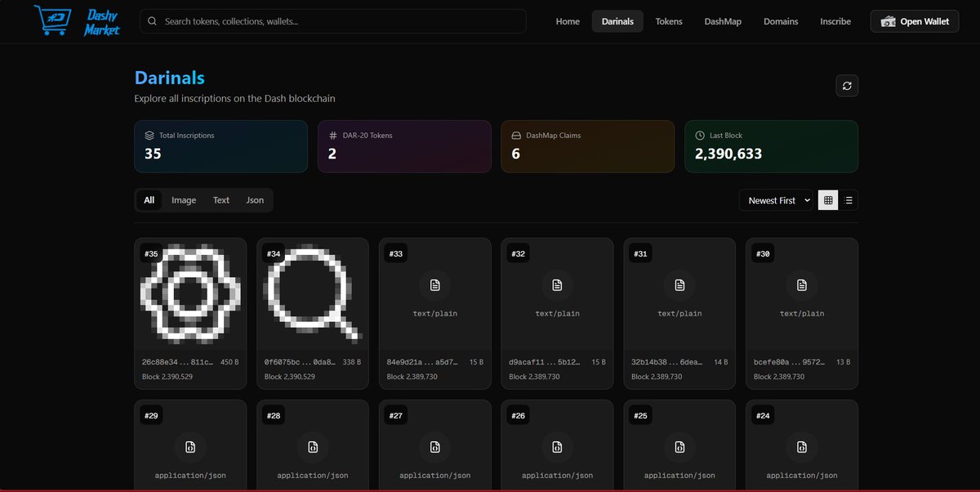Click the 338 B size label
Image resolution: width=980 pixels, height=492 pixels.
click(352, 361)
